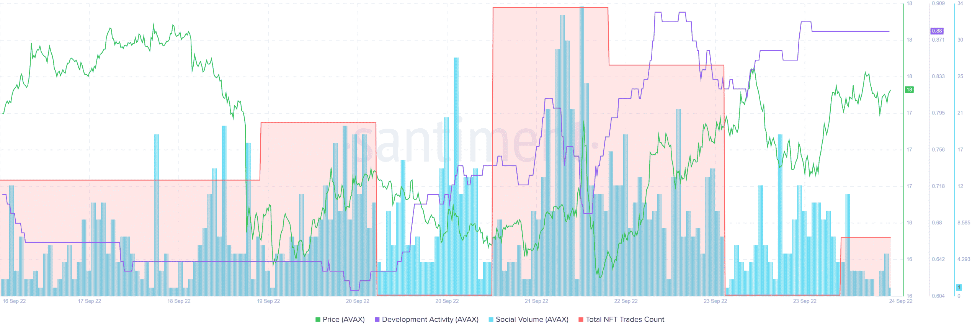
Task: Click the green 18 current price badge
Action: pos(909,90)
